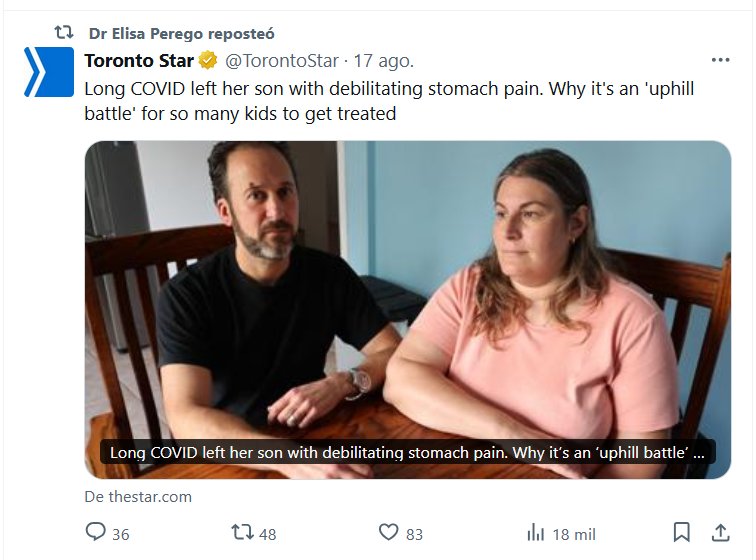
Task: Click the "18 mil" views count
Action: 574,533
